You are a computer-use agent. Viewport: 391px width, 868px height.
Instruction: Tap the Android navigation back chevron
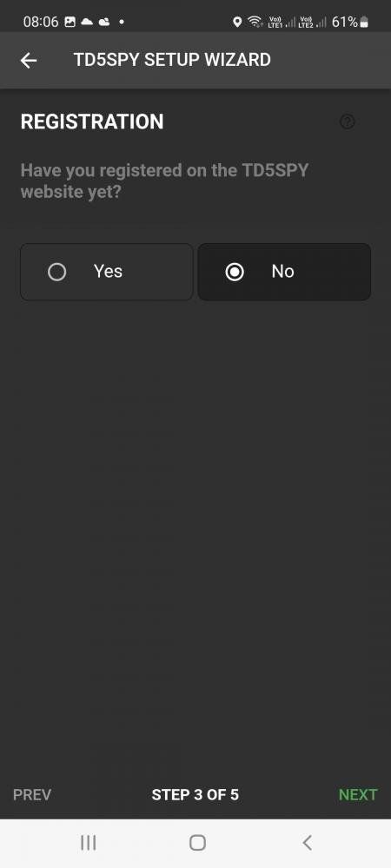click(x=307, y=843)
